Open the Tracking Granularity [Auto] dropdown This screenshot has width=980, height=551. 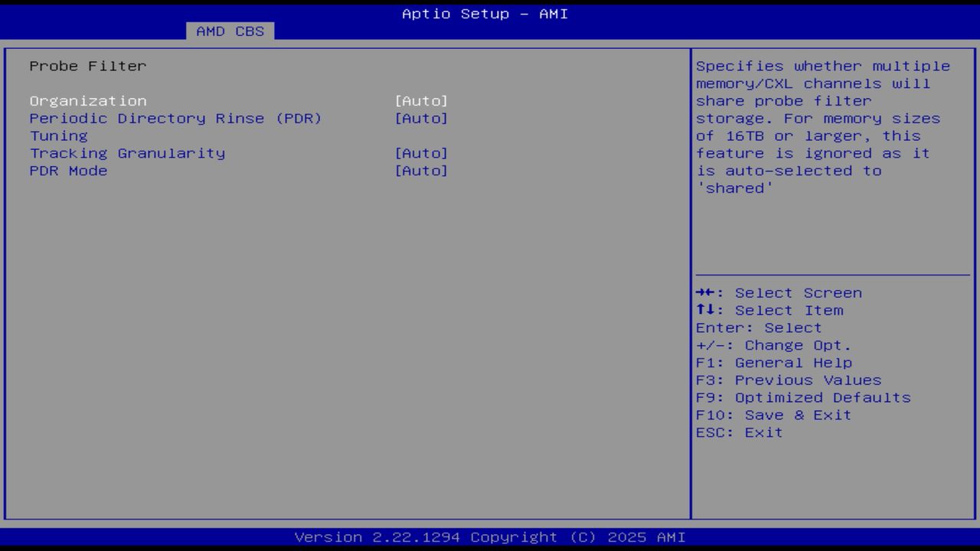tap(421, 153)
